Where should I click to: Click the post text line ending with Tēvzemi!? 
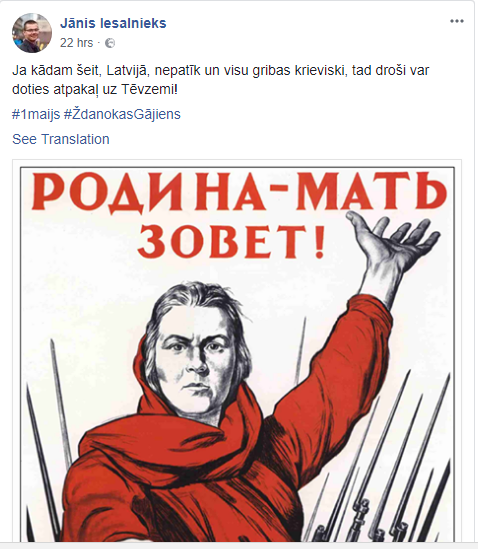point(95,90)
